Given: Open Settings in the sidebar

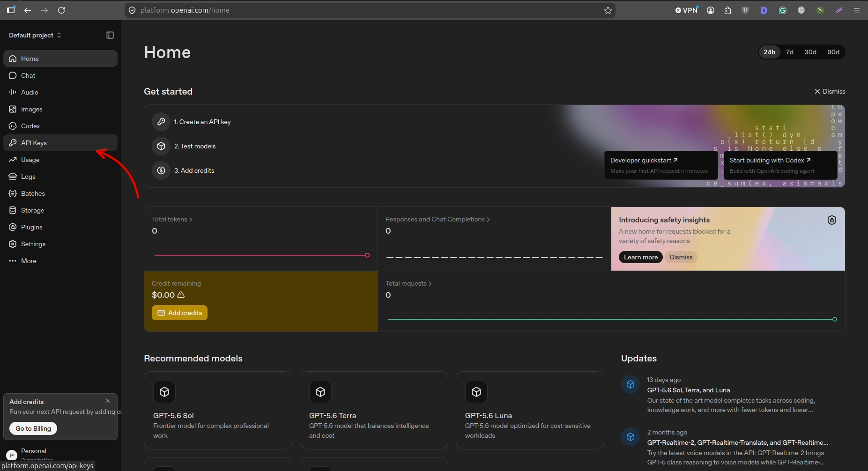Looking at the screenshot, I should click(x=60, y=244).
